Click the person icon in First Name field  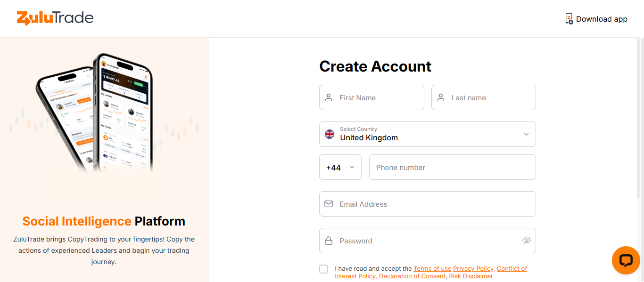(x=329, y=97)
